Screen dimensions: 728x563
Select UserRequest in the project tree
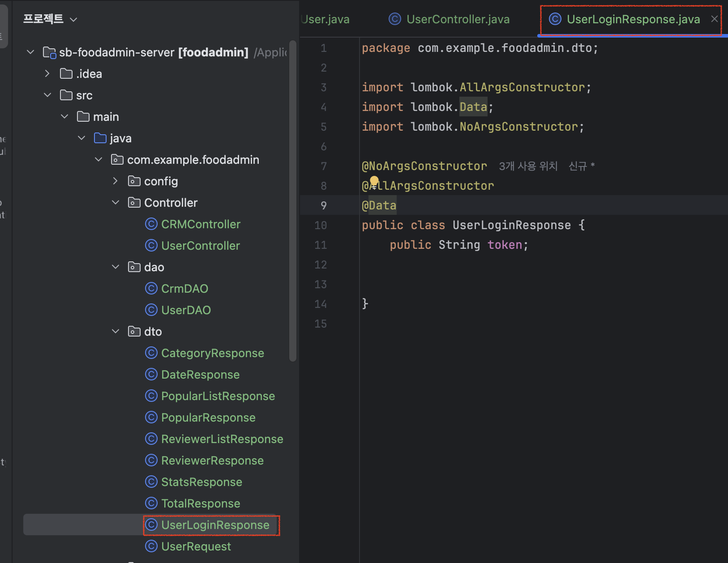tap(196, 546)
